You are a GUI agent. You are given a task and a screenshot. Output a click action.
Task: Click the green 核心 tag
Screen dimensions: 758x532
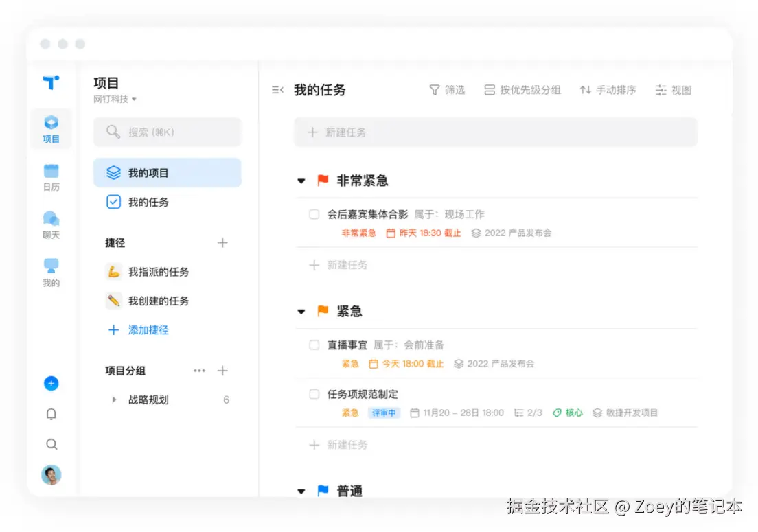(568, 413)
